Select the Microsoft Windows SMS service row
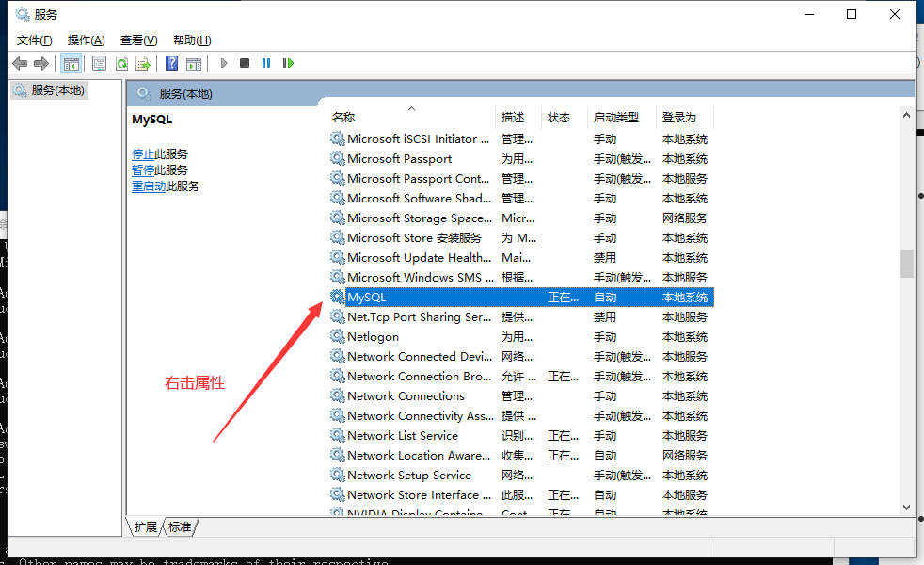Image resolution: width=924 pixels, height=565 pixels. [x=521, y=277]
